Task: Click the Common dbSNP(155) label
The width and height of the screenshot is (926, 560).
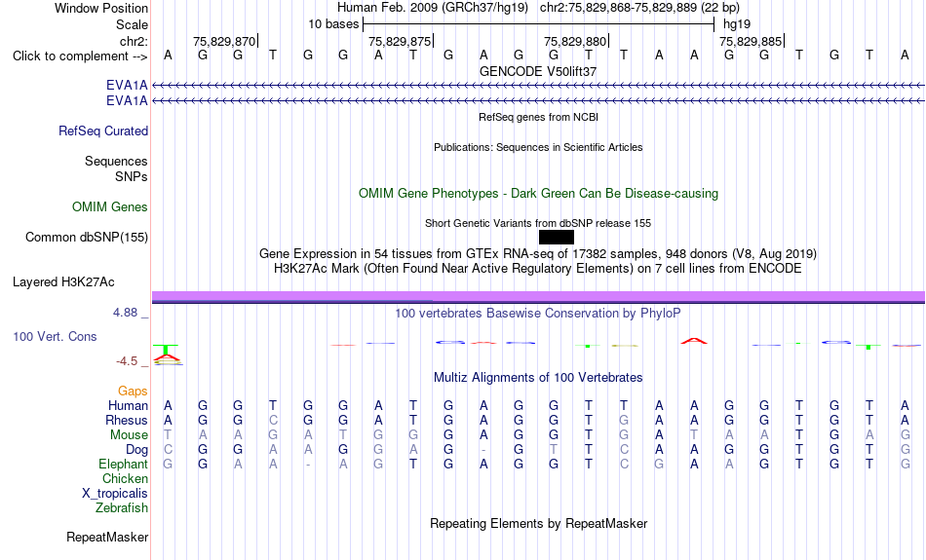Action: [87, 238]
